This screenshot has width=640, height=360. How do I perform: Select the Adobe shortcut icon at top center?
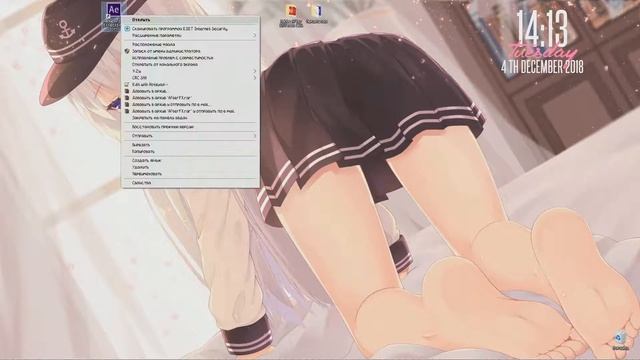[x=291, y=16]
